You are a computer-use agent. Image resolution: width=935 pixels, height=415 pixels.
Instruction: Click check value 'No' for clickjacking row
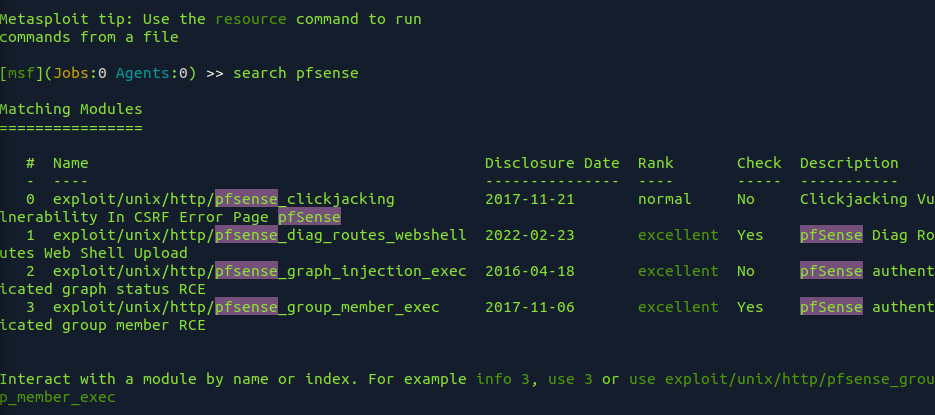(745, 199)
